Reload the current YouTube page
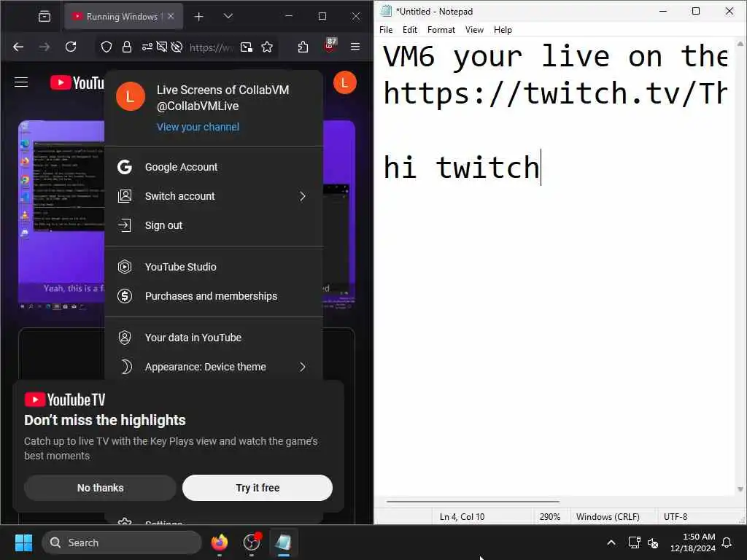The height and width of the screenshot is (560, 747). coord(71,47)
